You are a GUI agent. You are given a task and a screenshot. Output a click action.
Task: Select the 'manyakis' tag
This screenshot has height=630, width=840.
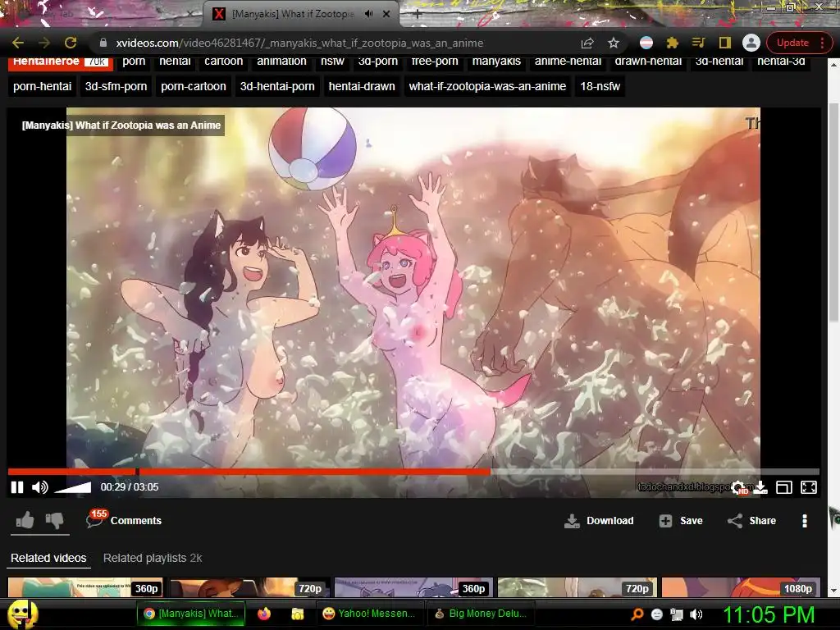pyautogui.click(x=496, y=62)
